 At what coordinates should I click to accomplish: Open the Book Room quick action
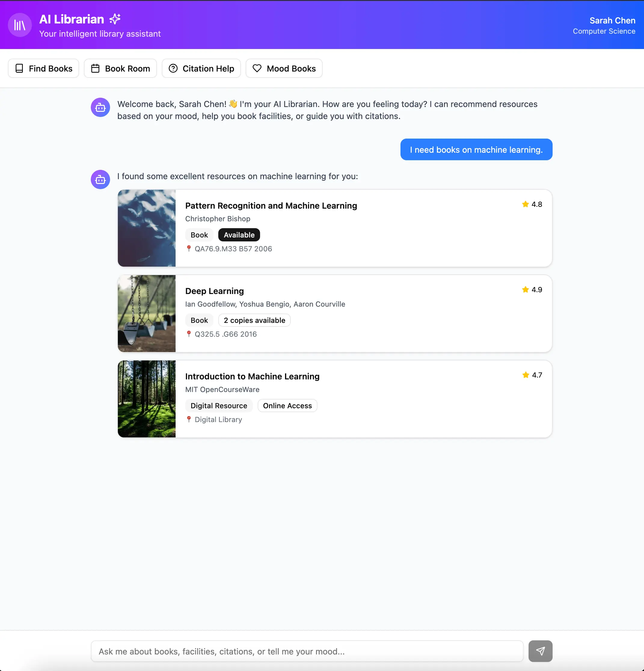(120, 69)
